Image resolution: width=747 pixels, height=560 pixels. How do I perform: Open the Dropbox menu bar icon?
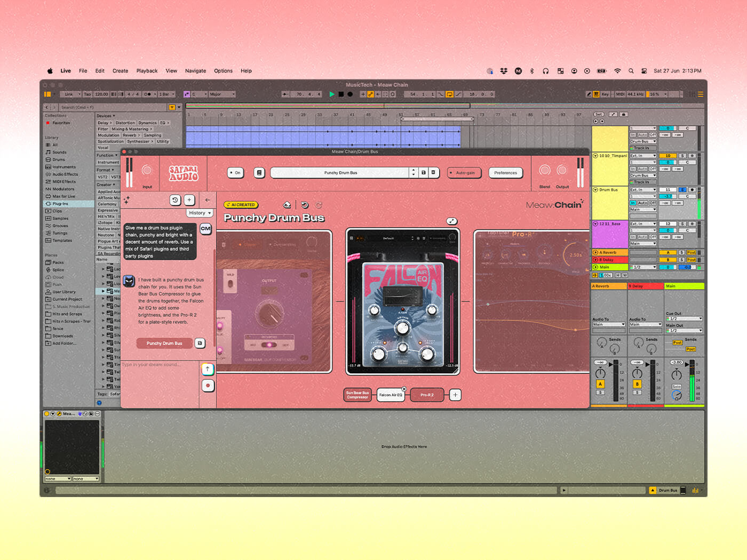(x=504, y=71)
